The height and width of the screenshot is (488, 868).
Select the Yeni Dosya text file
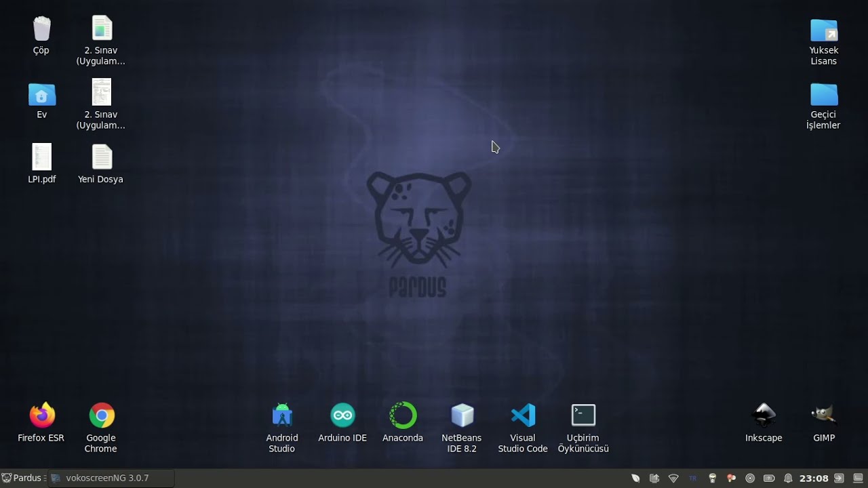pos(101,164)
